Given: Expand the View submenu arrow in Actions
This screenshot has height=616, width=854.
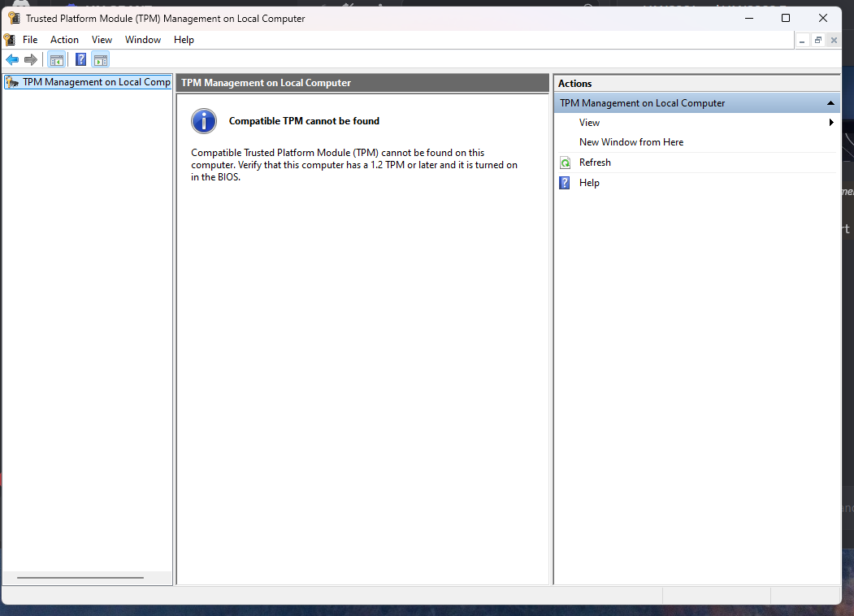Looking at the screenshot, I should tap(831, 123).
